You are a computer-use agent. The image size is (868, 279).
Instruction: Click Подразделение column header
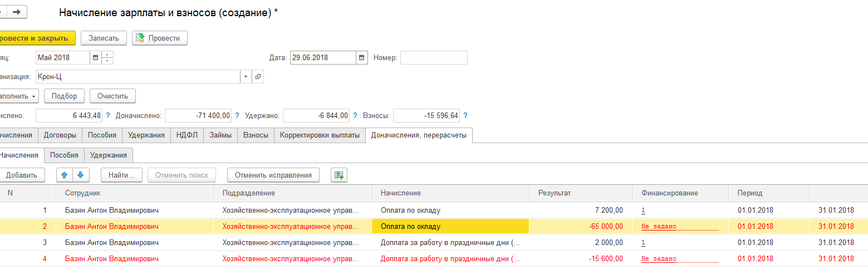click(293, 193)
